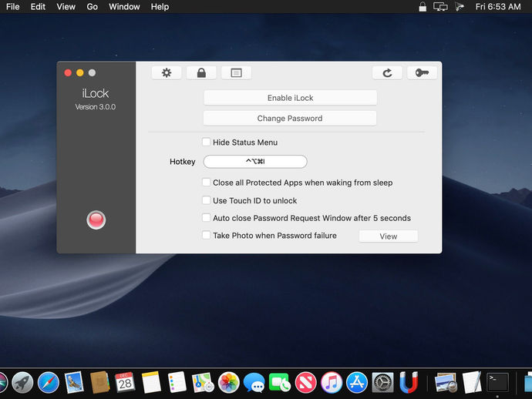Toggle Use Touch ID to unlock
This screenshot has height=399, width=532.
(206, 200)
